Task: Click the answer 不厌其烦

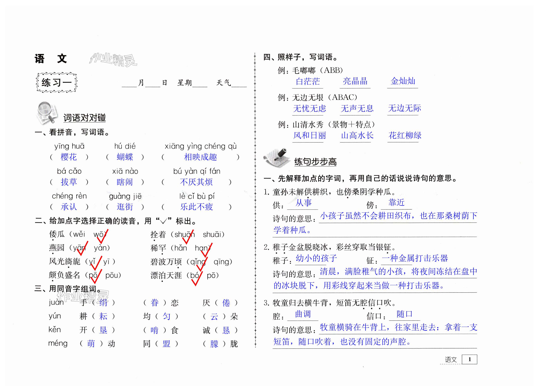Action: (x=196, y=182)
